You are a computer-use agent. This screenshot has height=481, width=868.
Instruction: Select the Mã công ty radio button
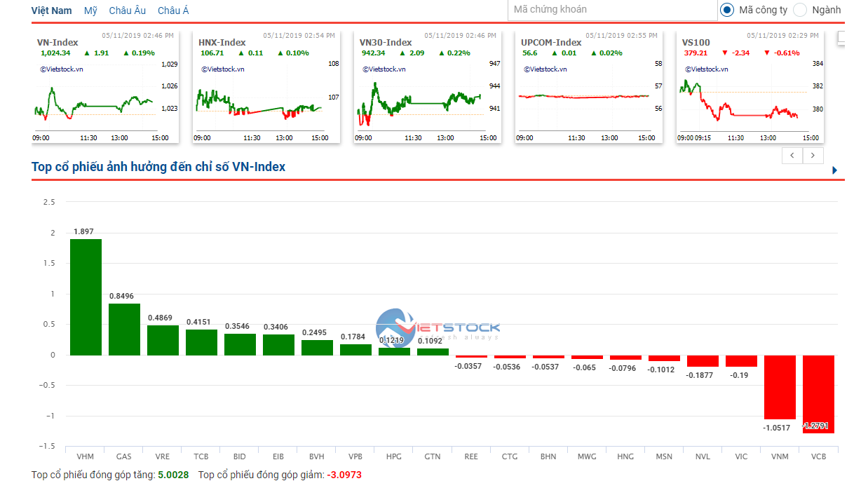pos(727,10)
